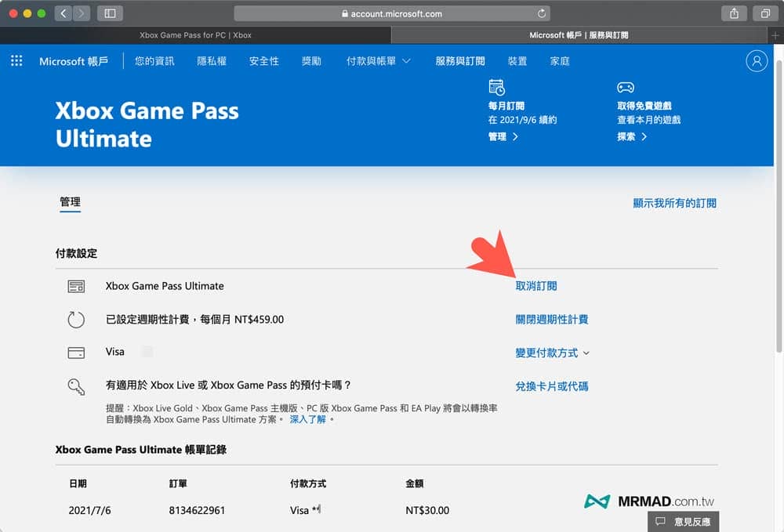Image resolution: width=784 pixels, height=532 pixels.
Task: Switch to the Xbox Game Pass for PC tab
Action: click(195, 35)
